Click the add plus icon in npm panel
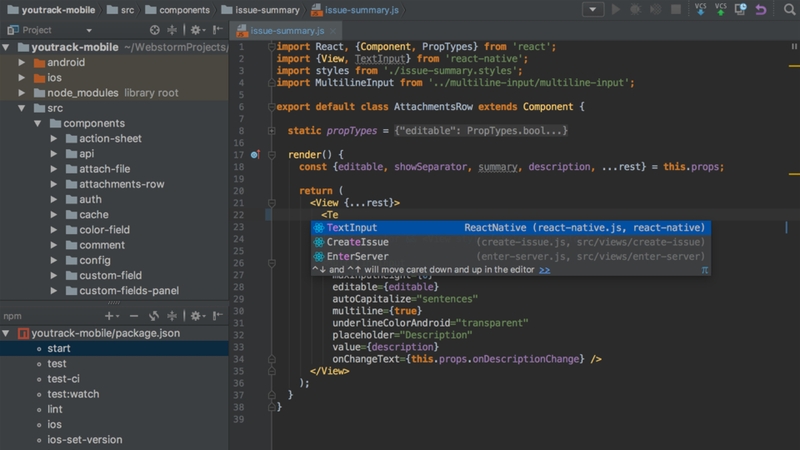This screenshot has height=450, width=800. pyautogui.click(x=109, y=316)
